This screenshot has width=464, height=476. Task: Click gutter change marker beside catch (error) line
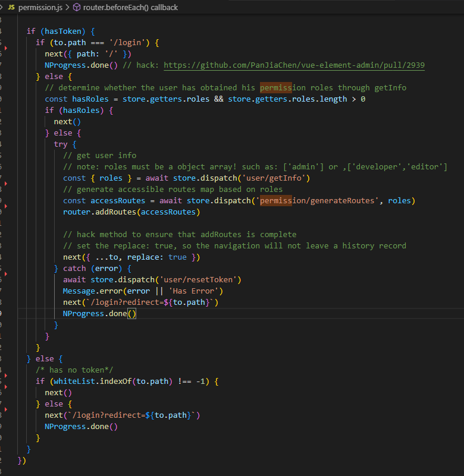(x=6, y=274)
